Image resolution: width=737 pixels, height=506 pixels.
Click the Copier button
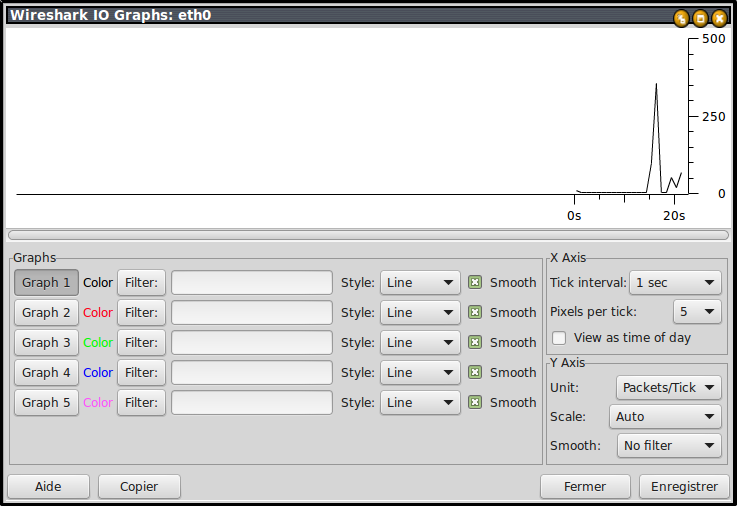(139, 486)
